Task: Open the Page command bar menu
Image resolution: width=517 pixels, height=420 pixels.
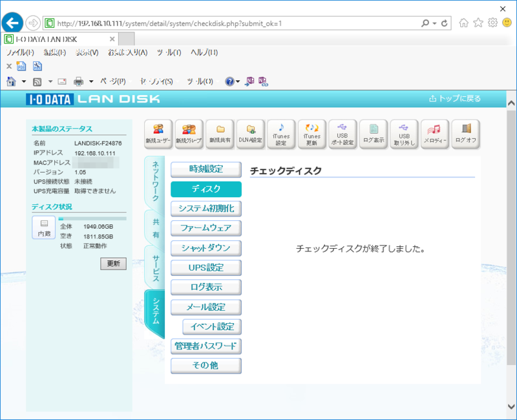Action: click(113, 81)
